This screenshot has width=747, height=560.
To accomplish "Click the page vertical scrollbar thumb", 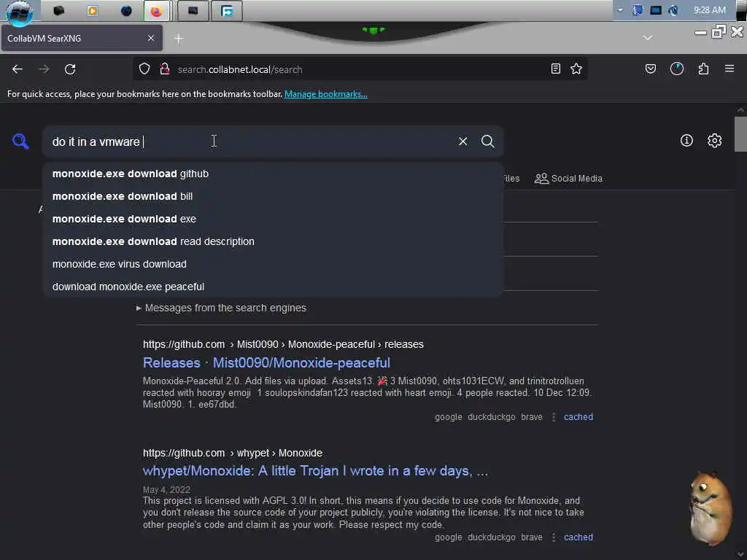I will (740, 134).
